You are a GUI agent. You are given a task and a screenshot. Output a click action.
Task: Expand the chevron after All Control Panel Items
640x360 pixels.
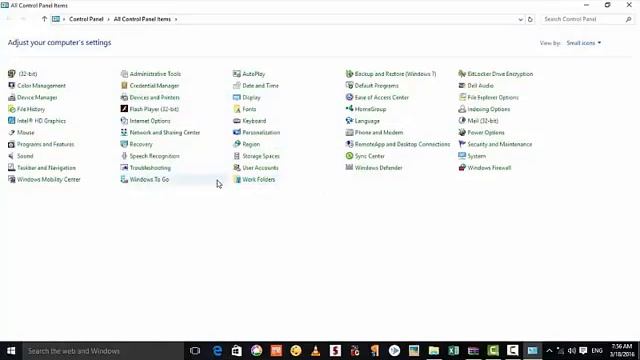(x=176, y=19)
